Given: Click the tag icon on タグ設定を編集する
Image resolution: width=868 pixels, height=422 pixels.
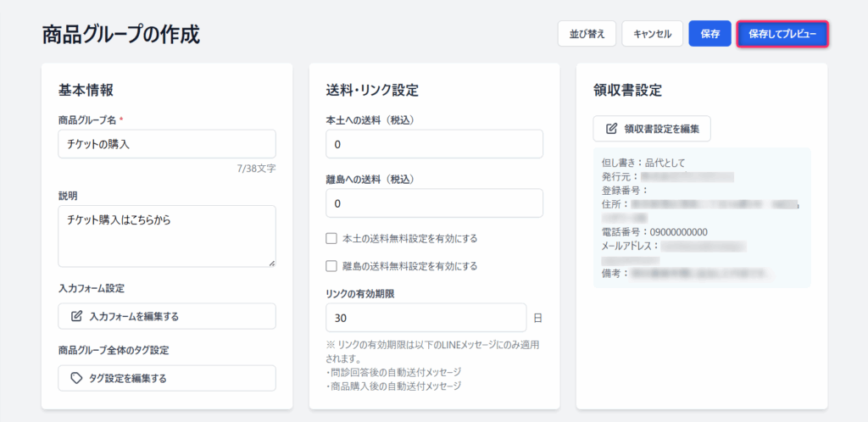Looking at the screenshot, I should [x=76, y=378].
